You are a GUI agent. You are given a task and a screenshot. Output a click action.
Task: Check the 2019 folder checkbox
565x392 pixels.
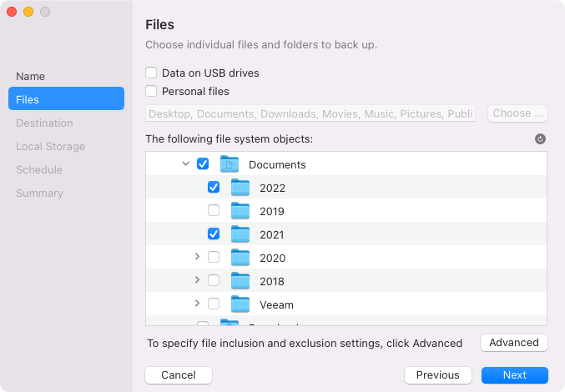214,211
